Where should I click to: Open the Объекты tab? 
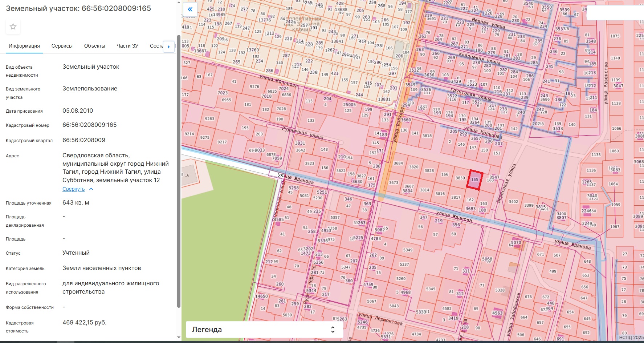pos(94,46)
